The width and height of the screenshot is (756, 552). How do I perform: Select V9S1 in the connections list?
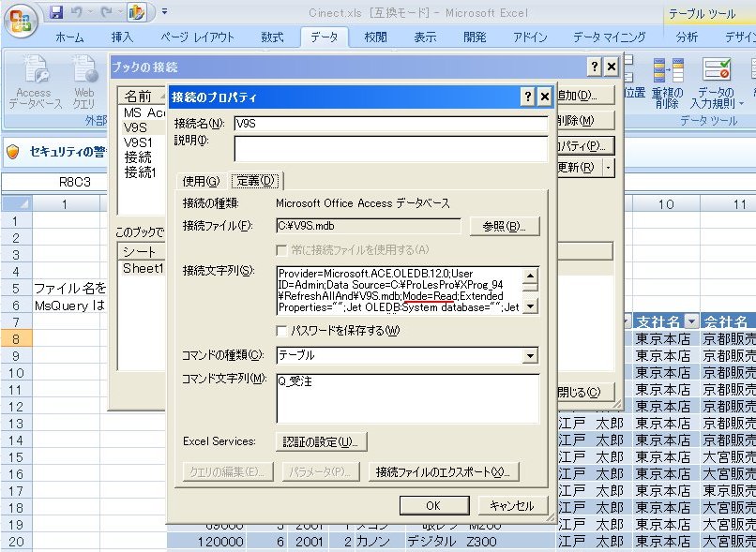coord(138,142)
